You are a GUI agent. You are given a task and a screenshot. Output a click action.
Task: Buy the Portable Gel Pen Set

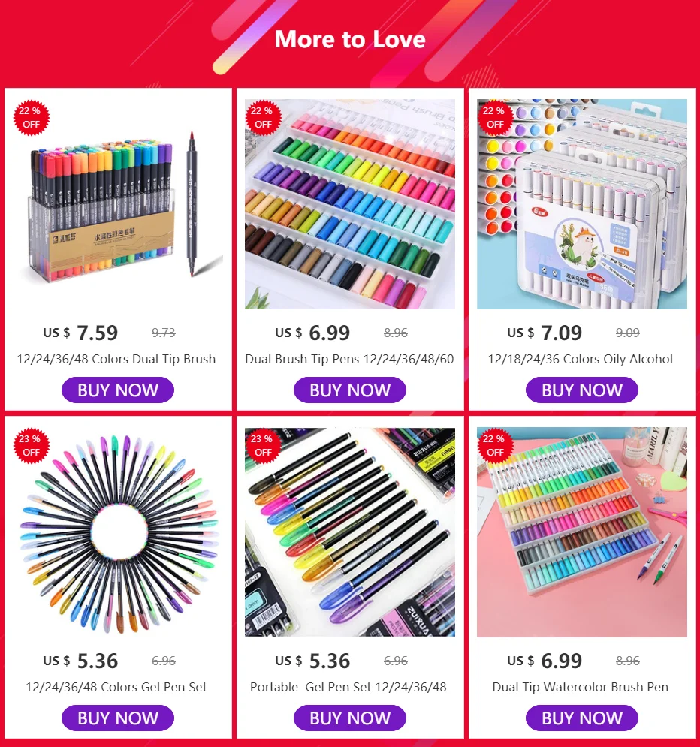[350, 718]
